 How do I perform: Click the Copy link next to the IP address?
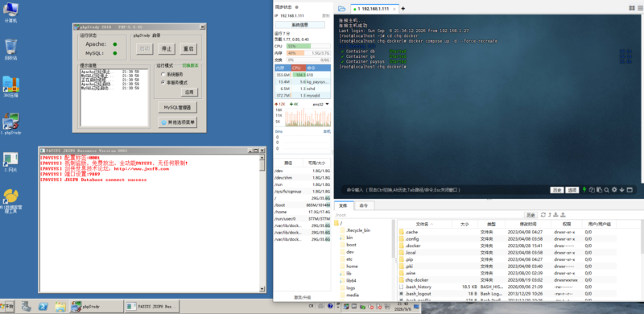click(x=326, y=15)
